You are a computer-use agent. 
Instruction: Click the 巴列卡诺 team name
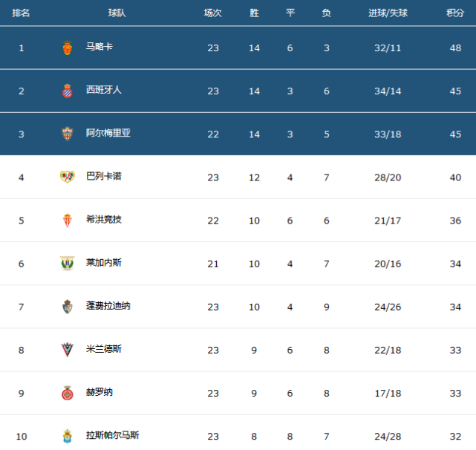click(x=104, y=176)
